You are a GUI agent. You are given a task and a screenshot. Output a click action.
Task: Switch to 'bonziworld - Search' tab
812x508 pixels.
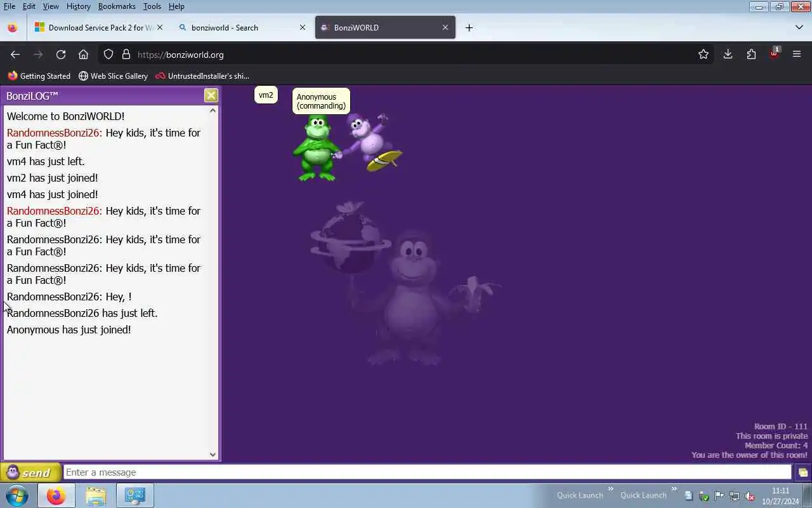242,27
